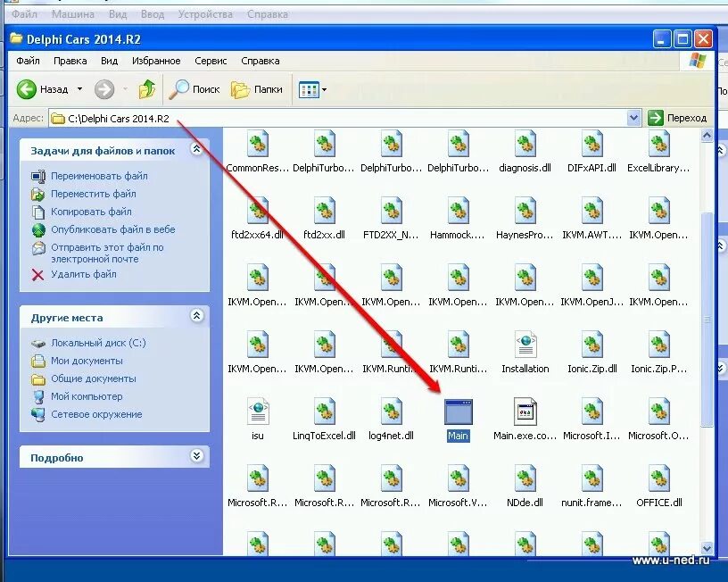Open the Поиск search pane
728x582 pixels.
pyautogui.click(x=194, y=89)
